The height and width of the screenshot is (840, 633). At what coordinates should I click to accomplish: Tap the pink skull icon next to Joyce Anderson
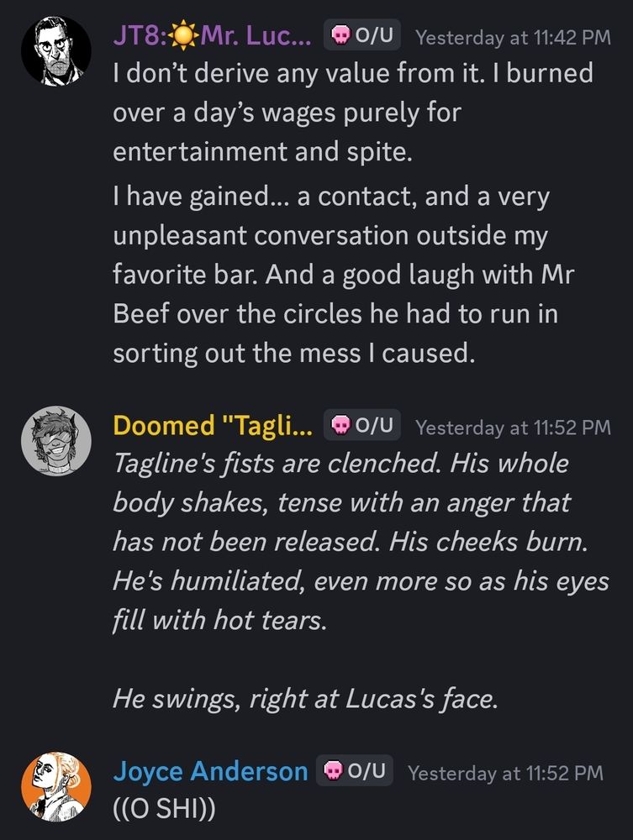coord(333,771)
